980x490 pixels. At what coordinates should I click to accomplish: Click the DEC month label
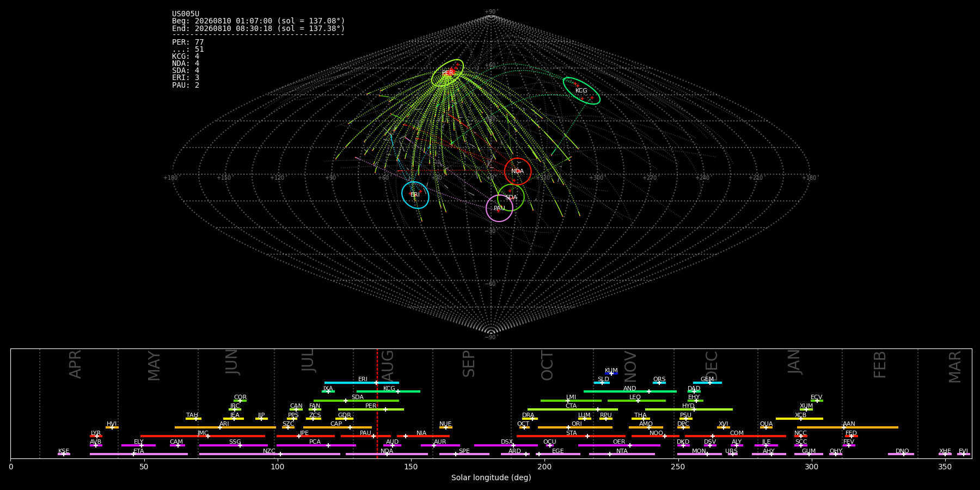(x=712, y=366)
